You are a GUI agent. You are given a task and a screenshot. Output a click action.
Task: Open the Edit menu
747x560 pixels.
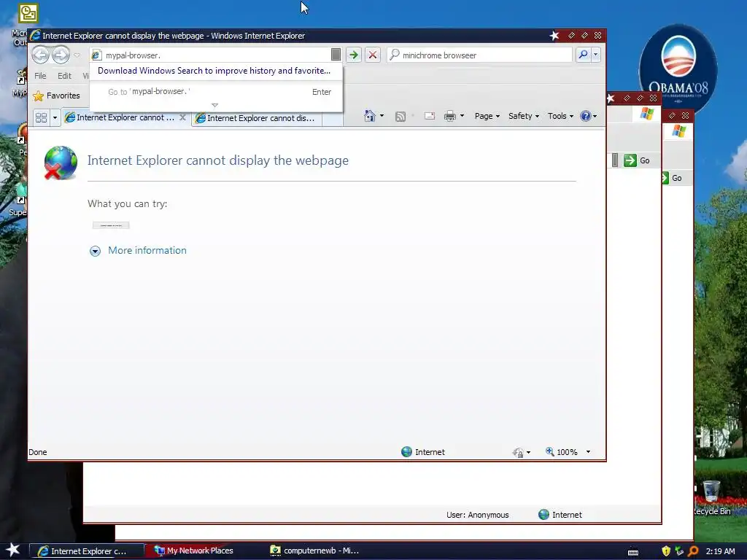tap(64, 76)
